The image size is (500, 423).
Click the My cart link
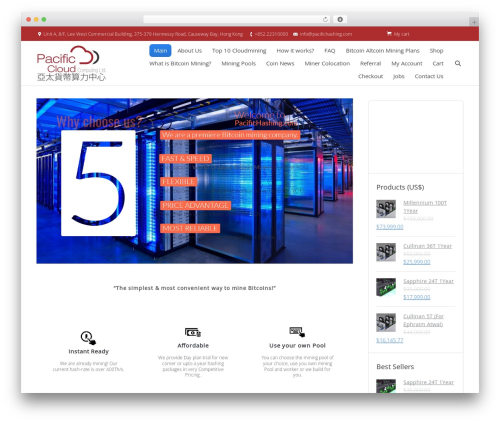click(x=401, y=34)
